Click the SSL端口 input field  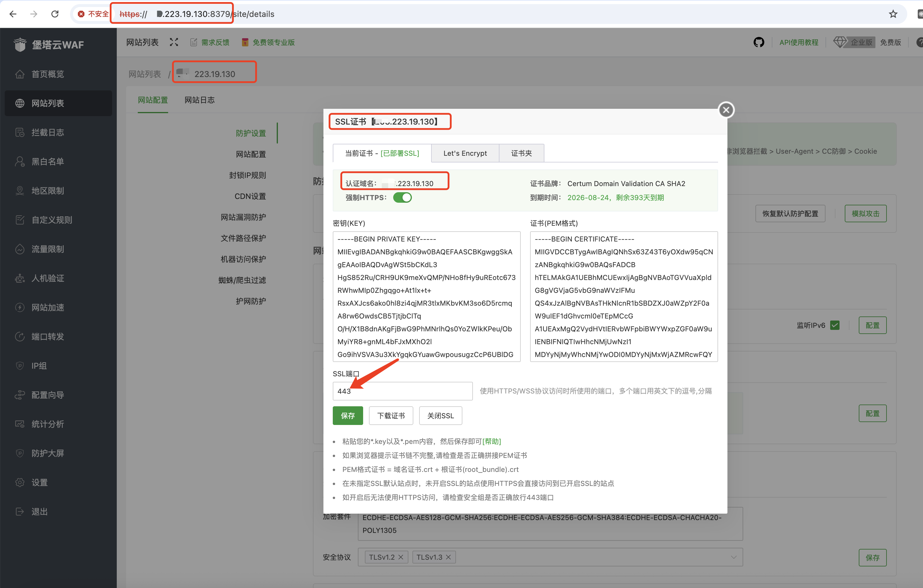point(403,391)
